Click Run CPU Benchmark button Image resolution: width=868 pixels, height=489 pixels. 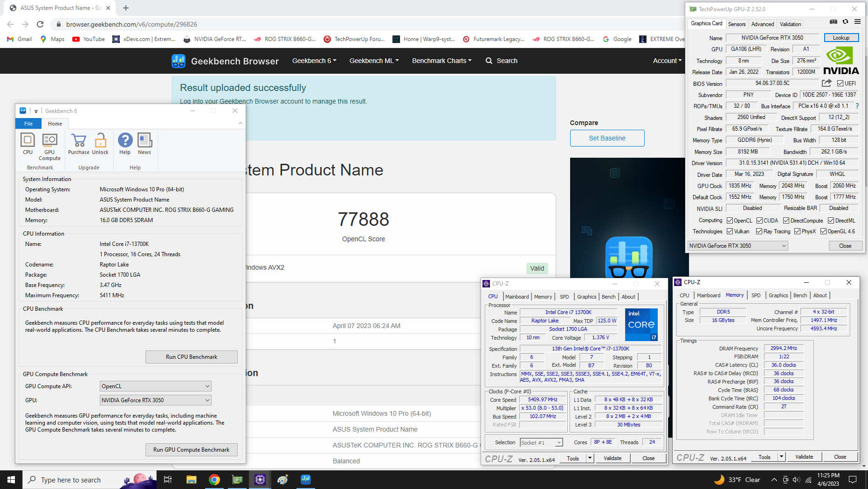192,357
